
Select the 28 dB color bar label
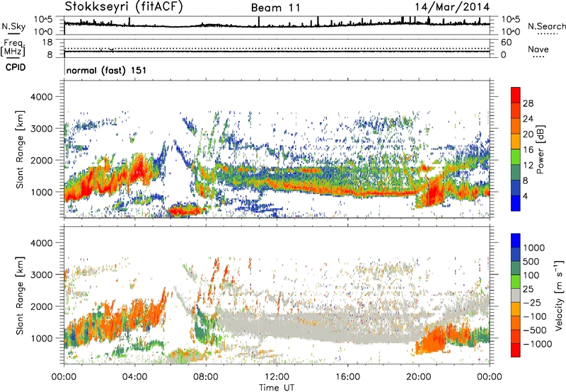point(528,103)
